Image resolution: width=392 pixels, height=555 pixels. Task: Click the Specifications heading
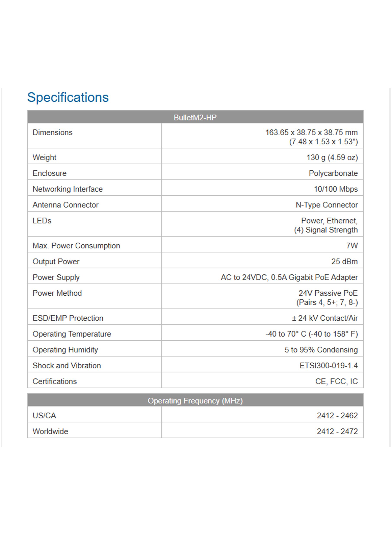[x=68, y=98]
